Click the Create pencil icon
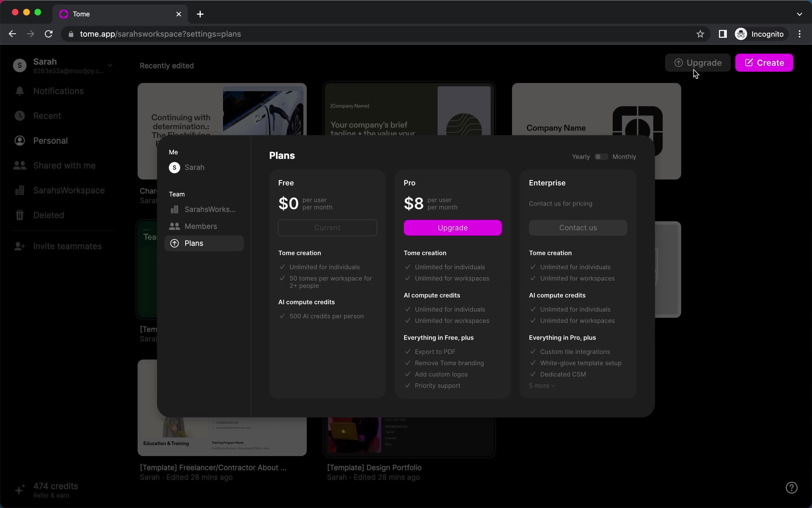 749,63
